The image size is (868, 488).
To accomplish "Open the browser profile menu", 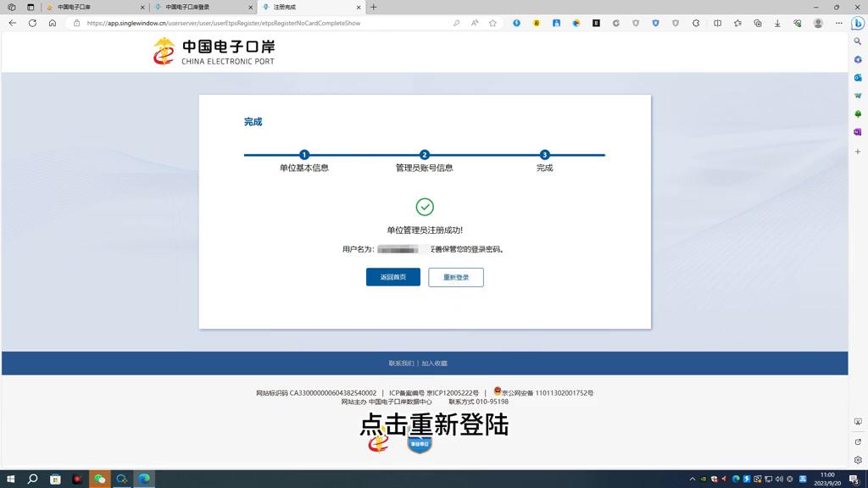I will point(817,23).
